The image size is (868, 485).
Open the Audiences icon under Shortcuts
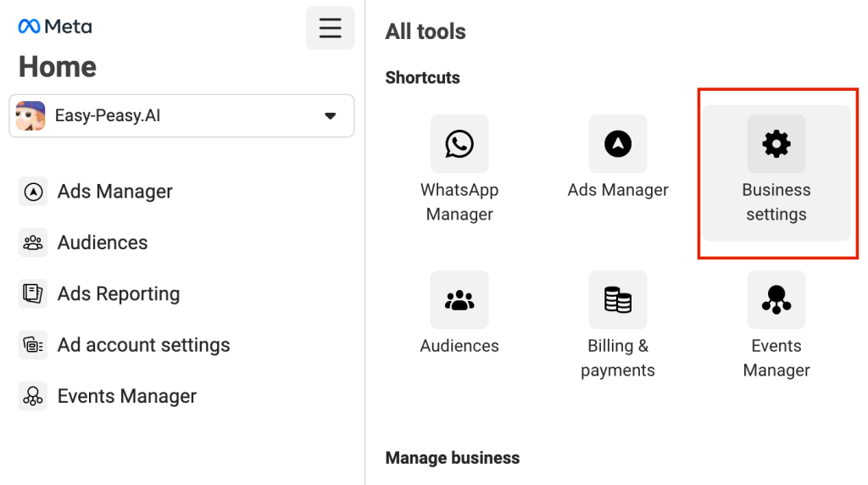[459, 299]
